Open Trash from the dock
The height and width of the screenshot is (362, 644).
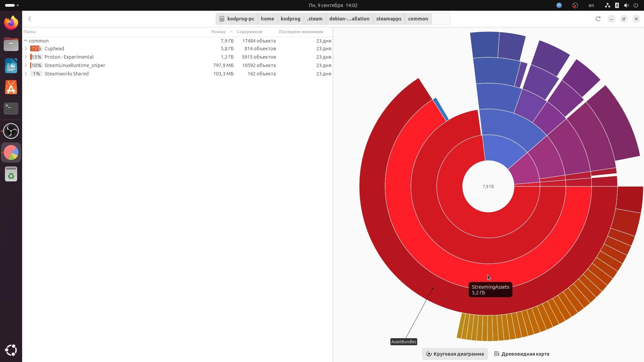coord(11,174)
